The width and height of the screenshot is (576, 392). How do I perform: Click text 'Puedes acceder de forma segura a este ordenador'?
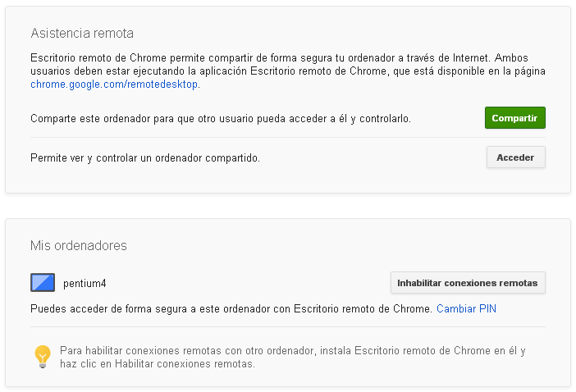tap(150, 308)
